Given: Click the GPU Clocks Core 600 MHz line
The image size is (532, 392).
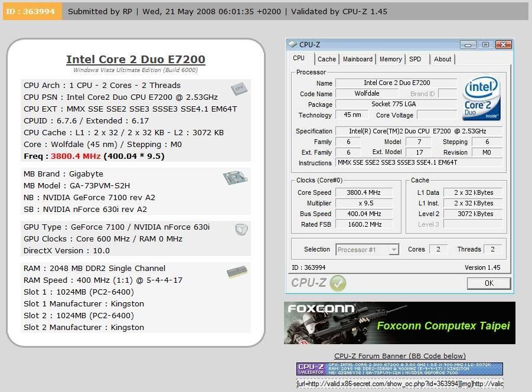Looking at the screenshot, I should [103, 239].
